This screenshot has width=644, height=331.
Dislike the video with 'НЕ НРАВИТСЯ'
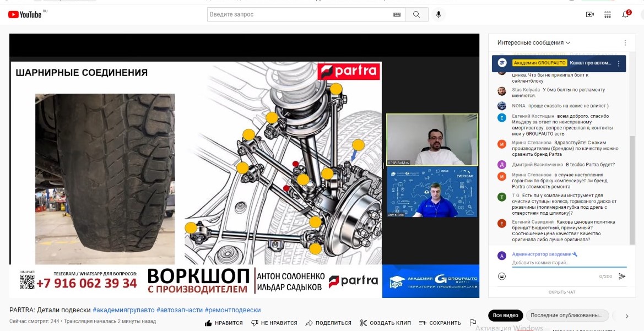point(274,323)
